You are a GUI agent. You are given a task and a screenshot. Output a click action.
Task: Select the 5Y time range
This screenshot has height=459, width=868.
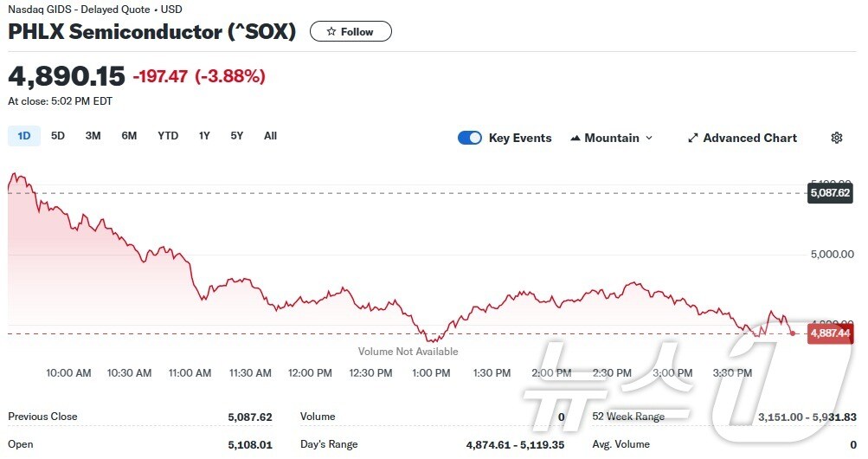(x=236, y=136)
